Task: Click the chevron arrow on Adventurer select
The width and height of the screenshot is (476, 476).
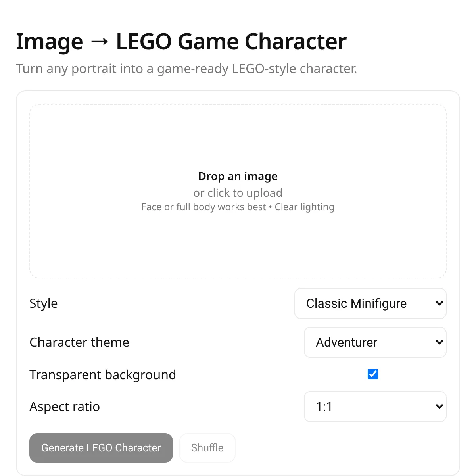Action: [x=439, y=342]
